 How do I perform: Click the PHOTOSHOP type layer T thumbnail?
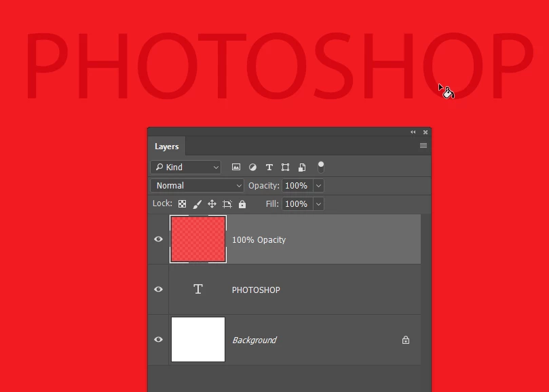tap(198, 289)
